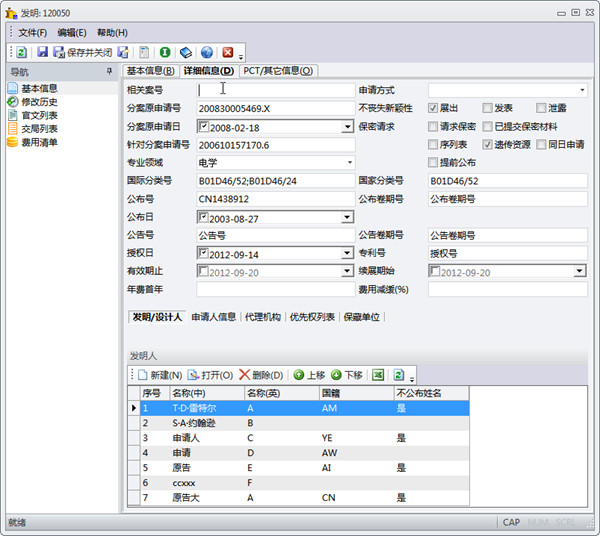
Task: Open the 公布日 date picker arrow
Action: pos(347,217)
